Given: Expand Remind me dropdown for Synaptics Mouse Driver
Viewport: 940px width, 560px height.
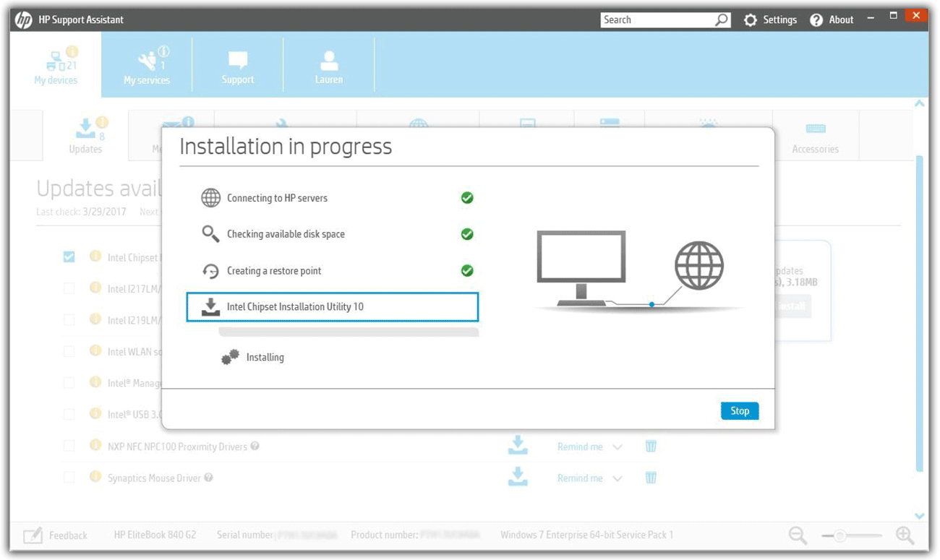Looking at the screenshot, I should tap(617, 478).
